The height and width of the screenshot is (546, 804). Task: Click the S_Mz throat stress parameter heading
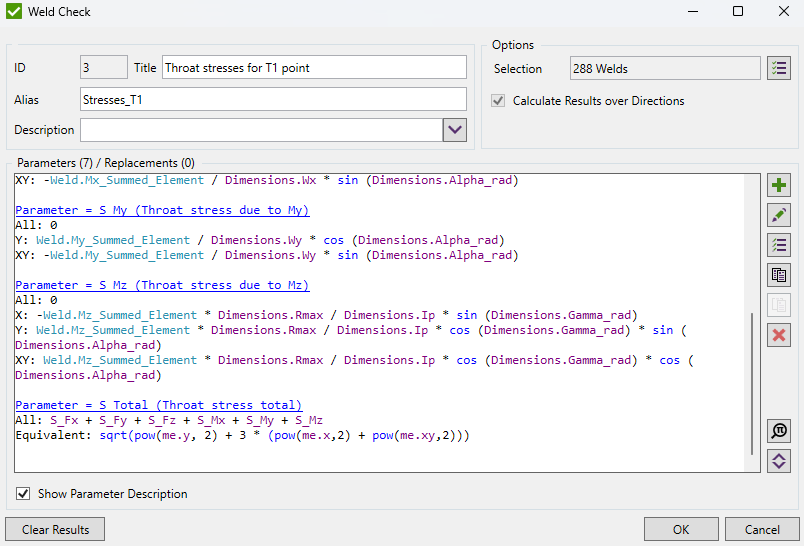162,285
